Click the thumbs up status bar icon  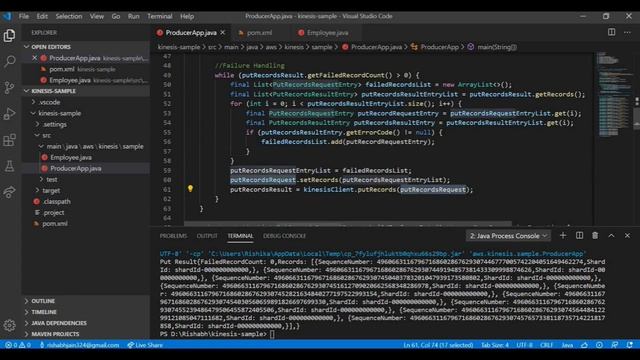(x=584, y=345)
